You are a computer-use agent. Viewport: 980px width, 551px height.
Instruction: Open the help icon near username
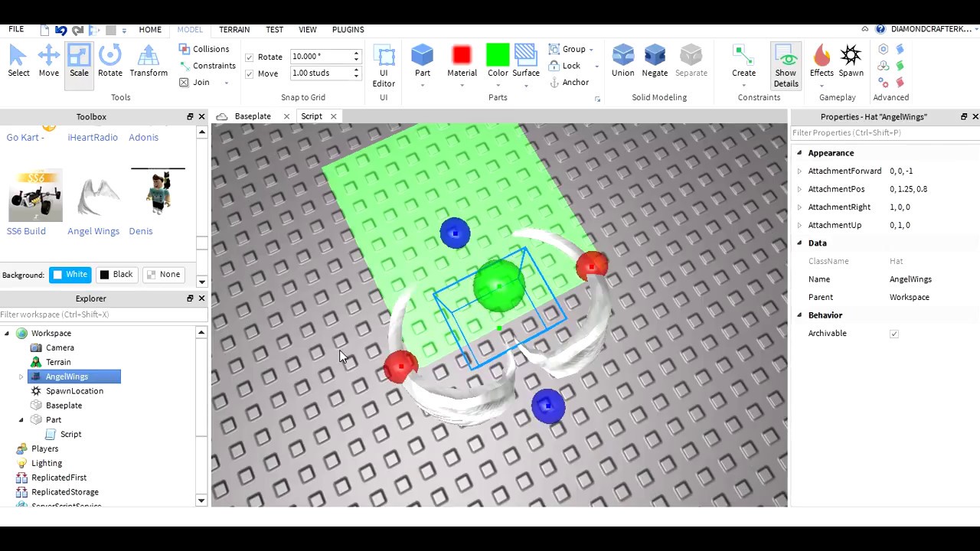click(x=880, y=29)
